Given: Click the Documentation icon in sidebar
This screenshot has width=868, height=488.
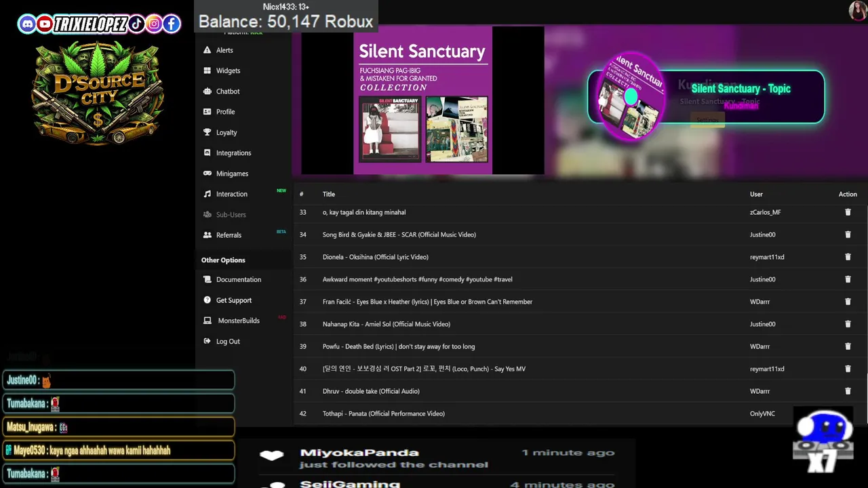Looking at the screenshot, I should pyautogui.click(x=208, y=279).
